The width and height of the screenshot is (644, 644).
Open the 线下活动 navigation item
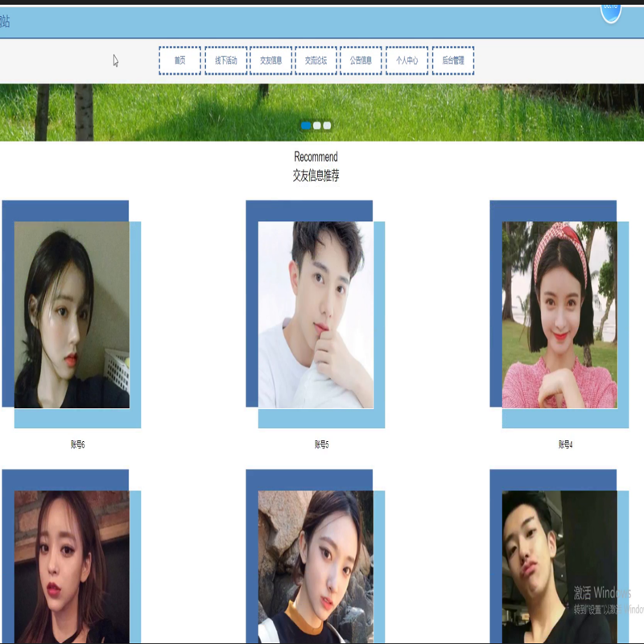point(226,61)
